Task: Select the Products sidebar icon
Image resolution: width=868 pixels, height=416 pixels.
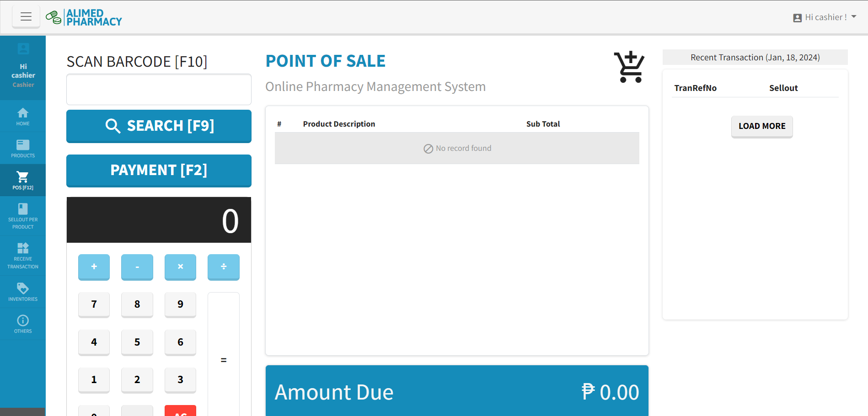Action: click(x=23, y=148)
